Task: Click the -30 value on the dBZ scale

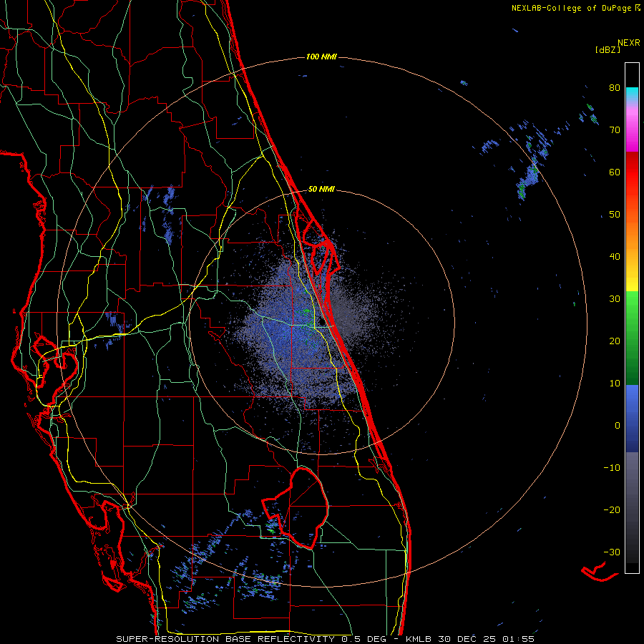Action: (612, 552)
